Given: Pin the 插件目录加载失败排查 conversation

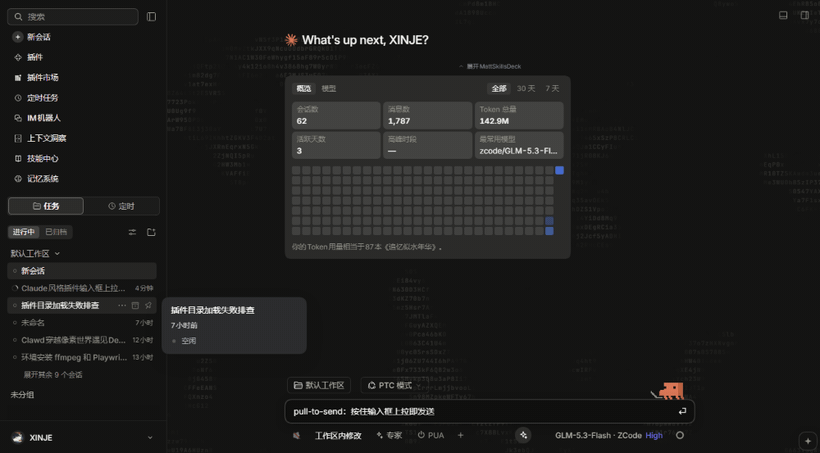Looking at the screenshot, I should [x=148, y=305].
